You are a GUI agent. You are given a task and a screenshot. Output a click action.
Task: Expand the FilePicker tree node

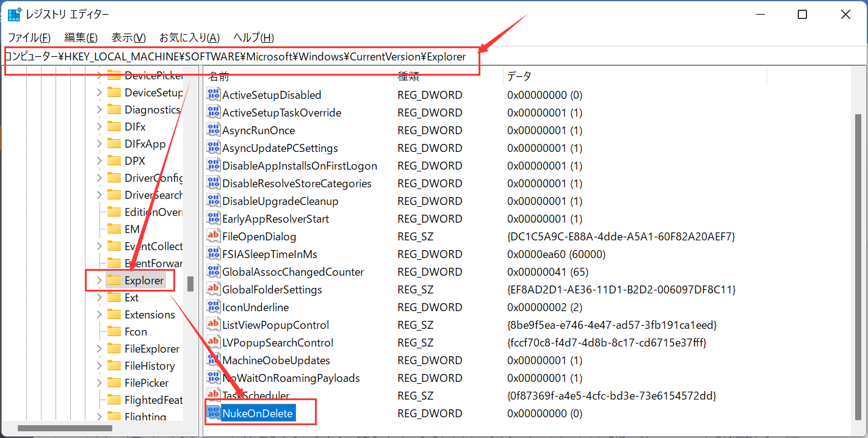click(x=99, y=383)
